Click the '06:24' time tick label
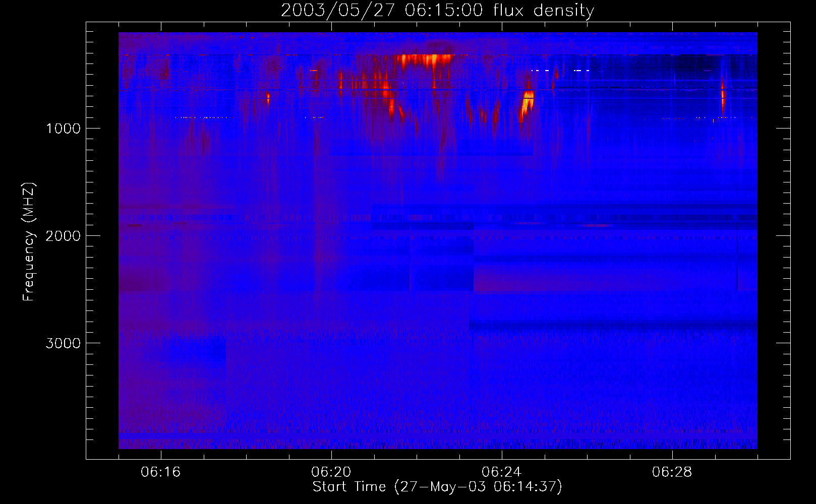This screenshot has height=504, width=816. (502, 472)
